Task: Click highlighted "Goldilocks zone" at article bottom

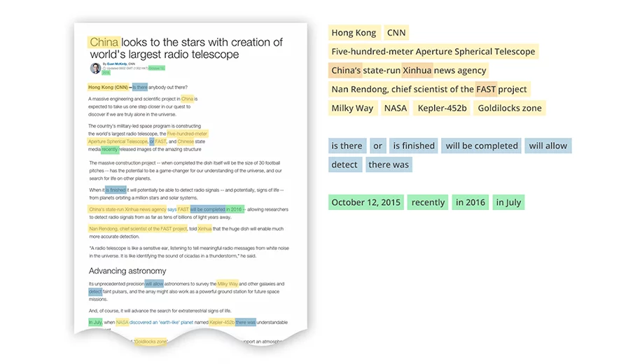Action: coord(151,342)
